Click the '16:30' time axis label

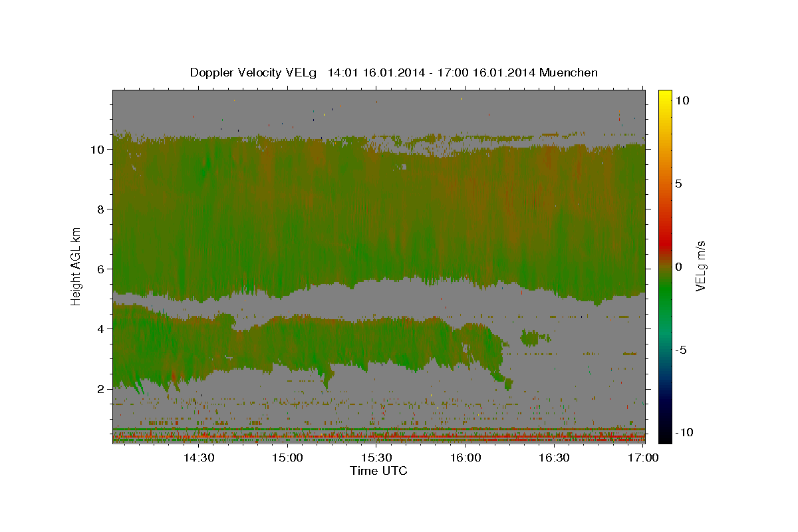point(555,458)
